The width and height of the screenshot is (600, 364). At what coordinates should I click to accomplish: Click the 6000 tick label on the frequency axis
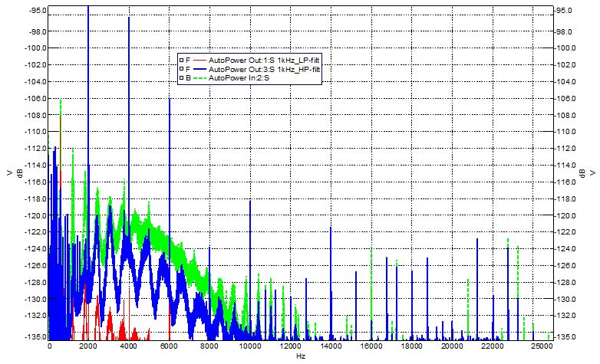tap(169, 346)
